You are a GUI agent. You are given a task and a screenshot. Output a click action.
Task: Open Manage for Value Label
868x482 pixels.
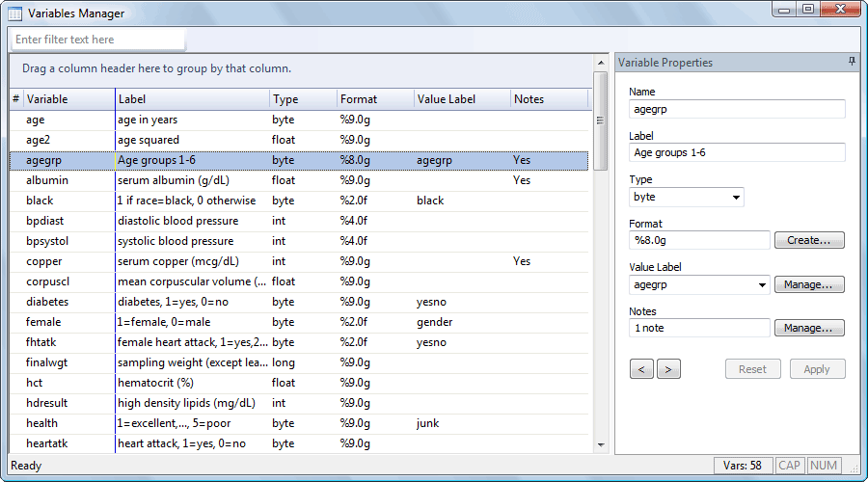point(809,285)
